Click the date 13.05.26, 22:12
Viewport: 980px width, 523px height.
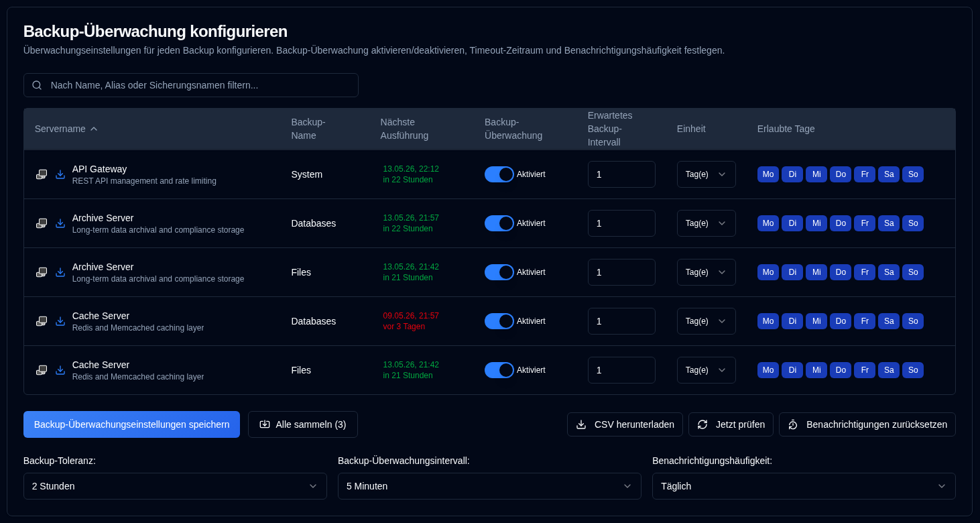point(411,169)
